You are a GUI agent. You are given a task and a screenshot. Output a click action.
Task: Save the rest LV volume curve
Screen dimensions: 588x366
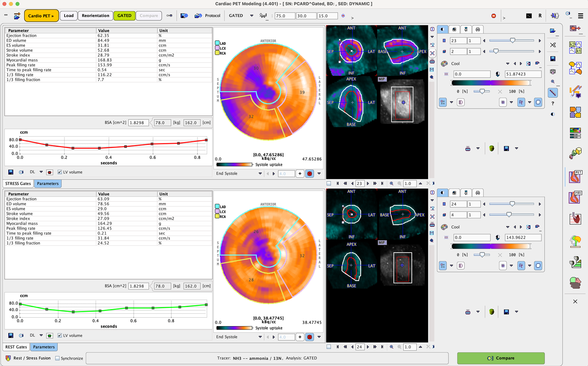click(x=11, y=335)
